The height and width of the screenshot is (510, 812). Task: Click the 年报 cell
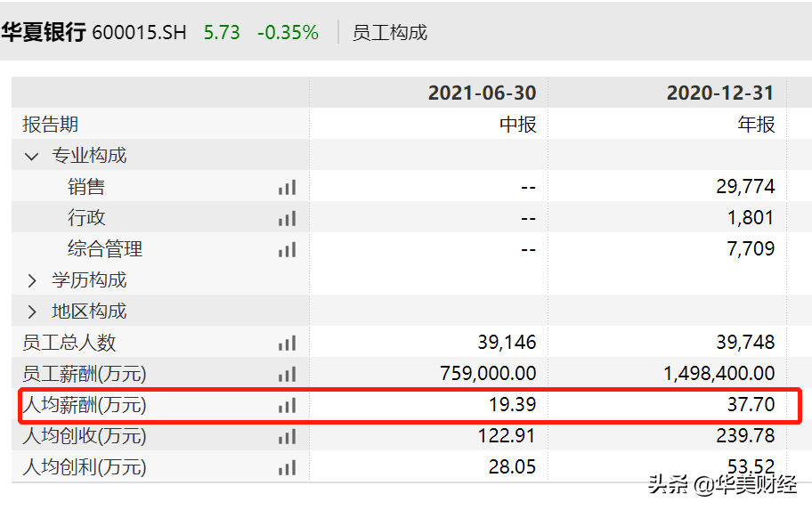(756, 125)
